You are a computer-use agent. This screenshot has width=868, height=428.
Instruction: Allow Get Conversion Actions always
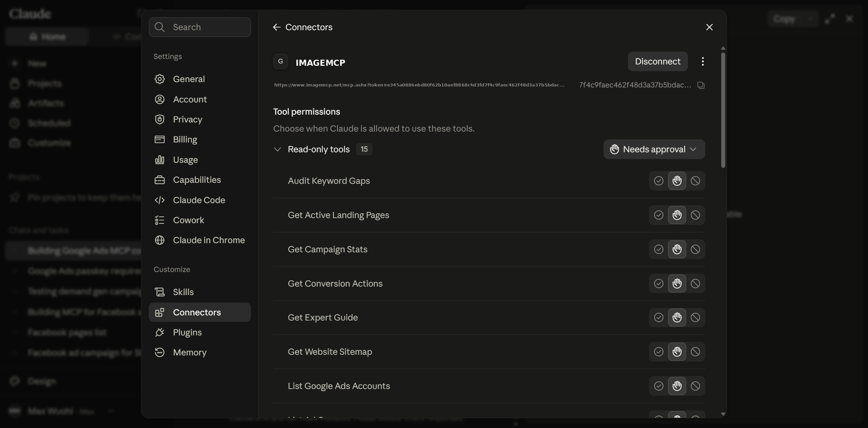(x=658, y=284)
